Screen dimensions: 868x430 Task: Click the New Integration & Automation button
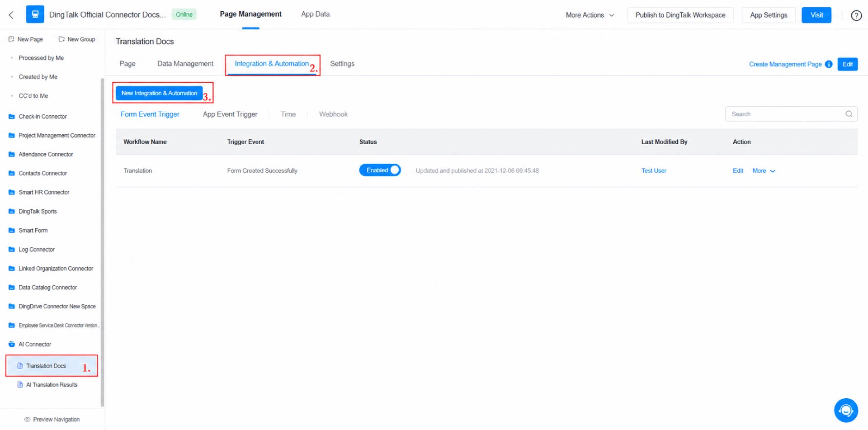point(159,93)
